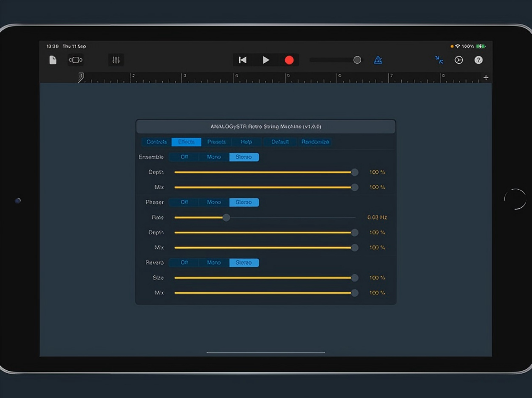Viewport: 532px width, 398px height.
Task: Jump to song beginning
Action: click(x=242, y=60)
